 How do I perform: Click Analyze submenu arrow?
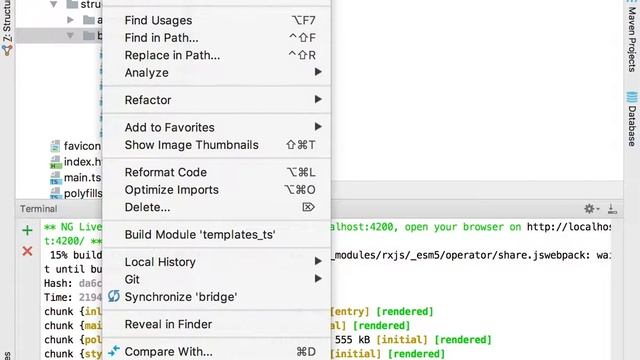pyautogui.click(x=318, y=72)
